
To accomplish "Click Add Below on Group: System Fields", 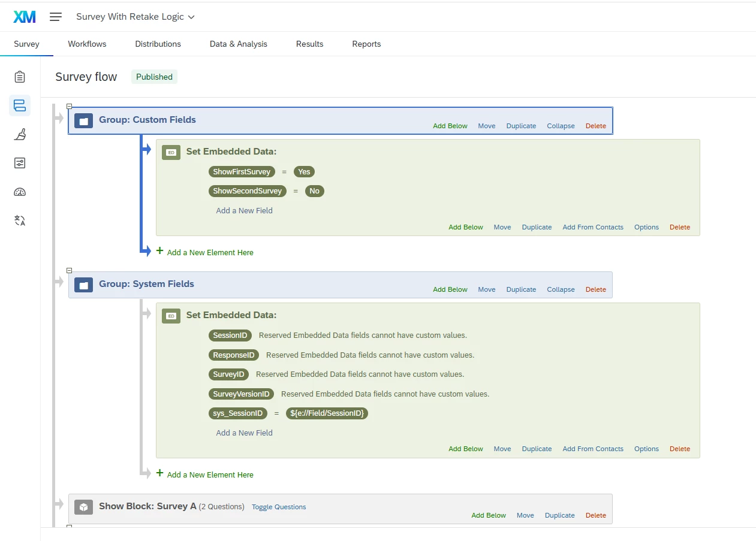I will tap(450, 289).
